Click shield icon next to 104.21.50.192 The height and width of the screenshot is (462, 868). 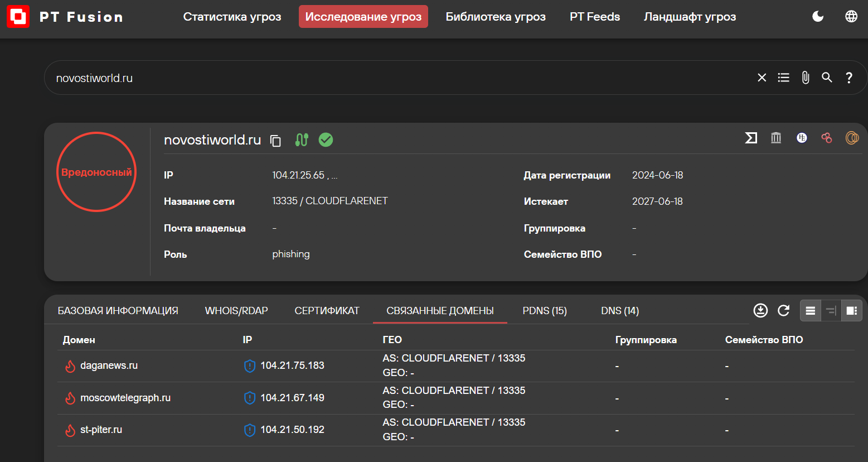tap(250, 430)
